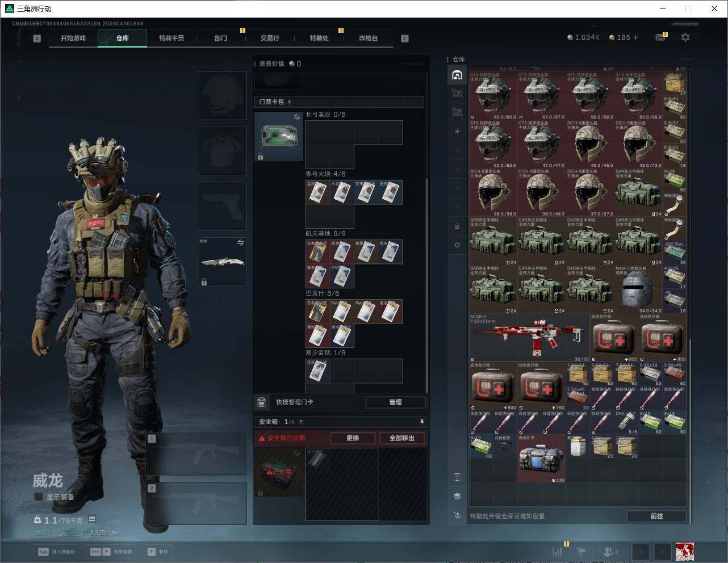Viewport: 728px width, 563px height.
Task: Select the main warehouse home sidebar icon
Action: pyautogui.click(x=457, y=75)
